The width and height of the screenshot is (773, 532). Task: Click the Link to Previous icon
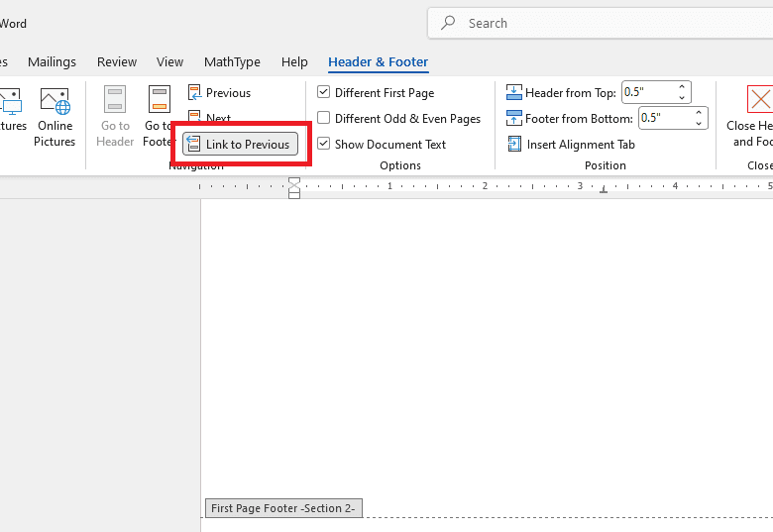pos(193,144)
